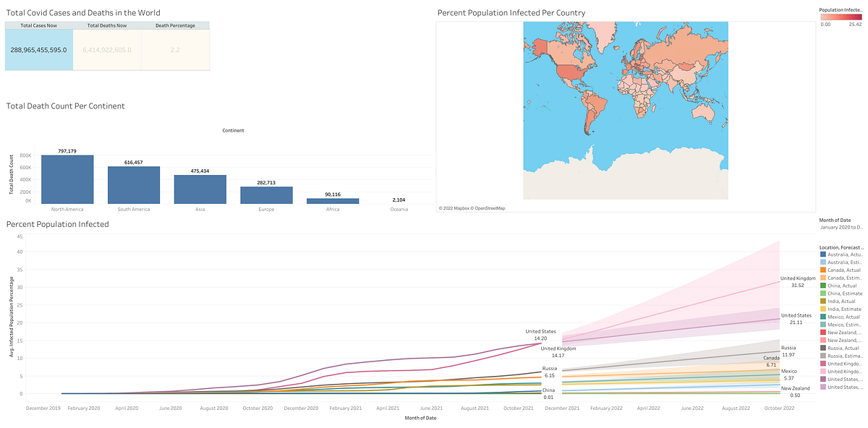Image resolution: width=868 pixels, height=428 pixels.
Task: Click the Total Cases Now column header
Action: pyautogui.click(x=39, y=25)
